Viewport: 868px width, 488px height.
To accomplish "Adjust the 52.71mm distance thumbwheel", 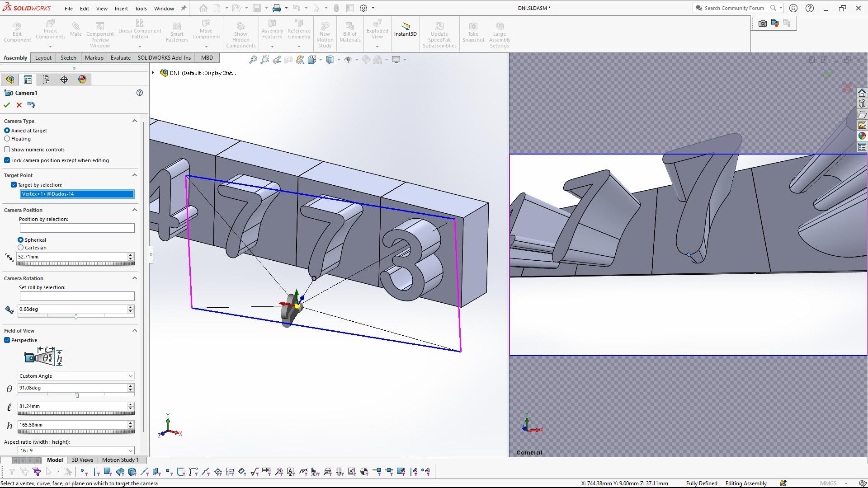I will coord(76,263).
